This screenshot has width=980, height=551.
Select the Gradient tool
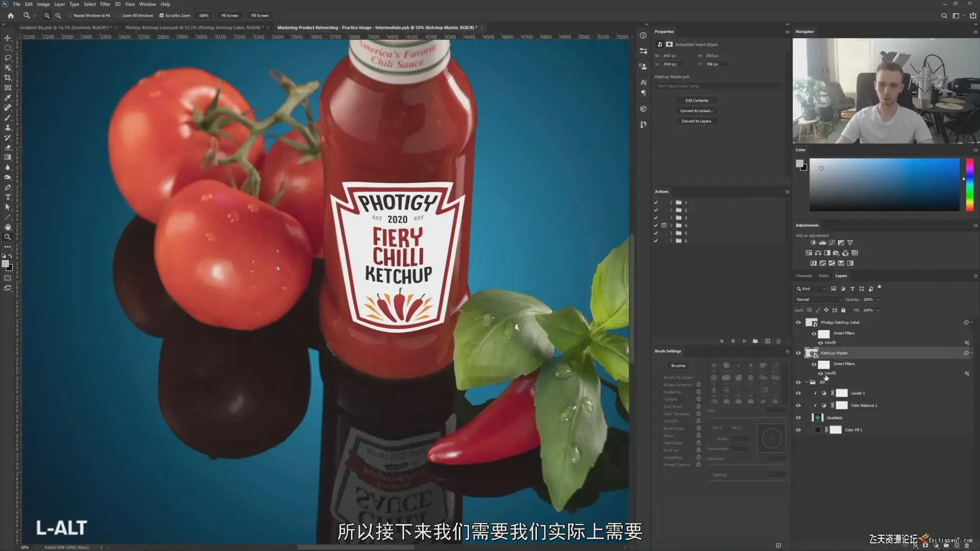click(8, 157)
